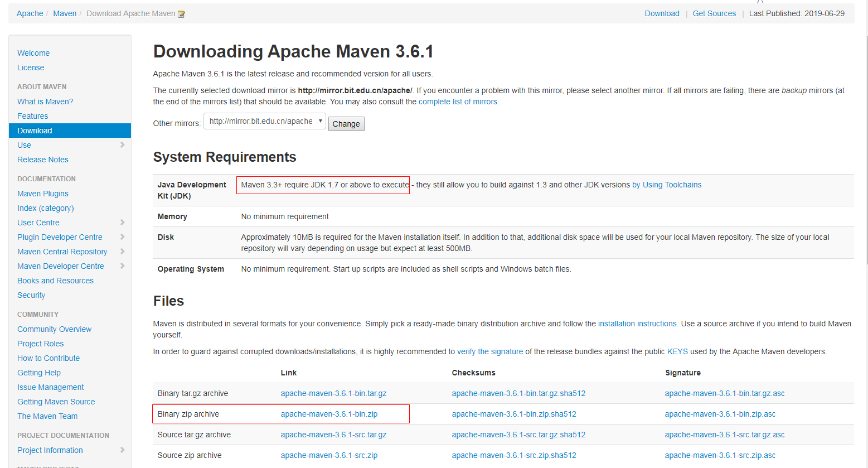Open apache-maven-3.6.1-bin.tar.gz.sha512 checksum
The width and height of the screenshot is (868, 468).
pyautogui.click(x=518, y=393)
